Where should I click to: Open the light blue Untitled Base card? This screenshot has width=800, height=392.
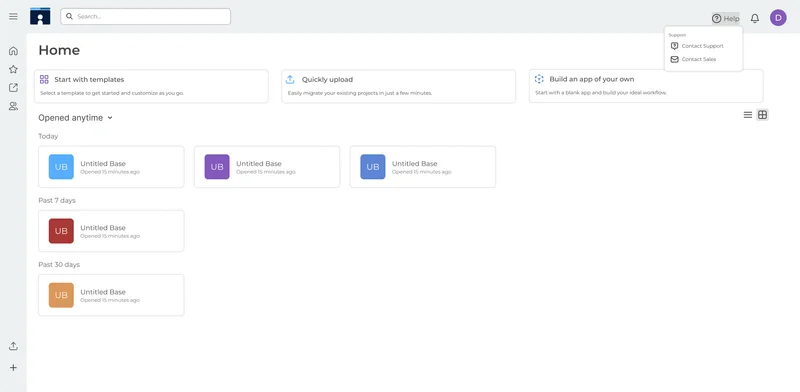click(111, 167)
